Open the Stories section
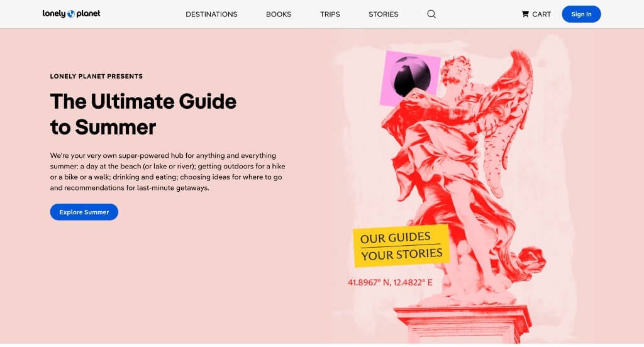The image size is (644, 347). [383, 14]
